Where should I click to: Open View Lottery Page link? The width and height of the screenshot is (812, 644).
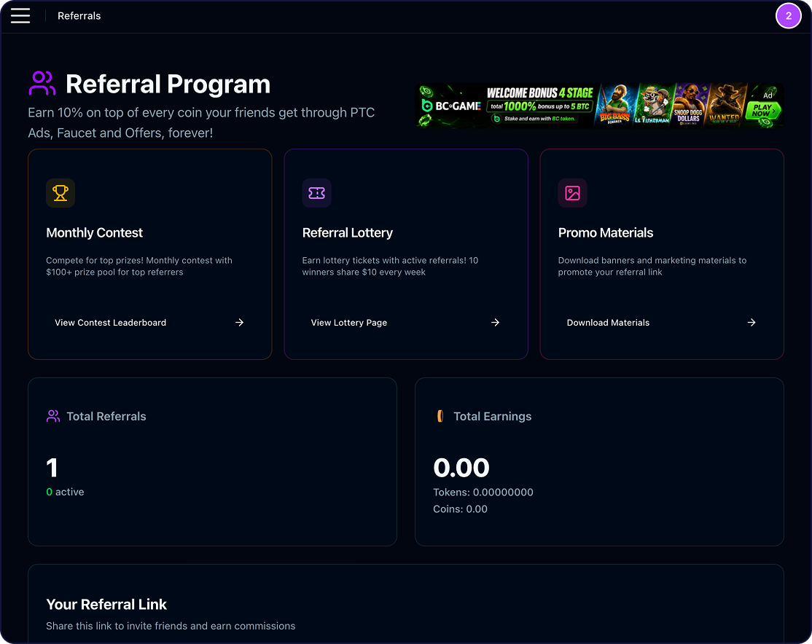click(x=349, y=323)
